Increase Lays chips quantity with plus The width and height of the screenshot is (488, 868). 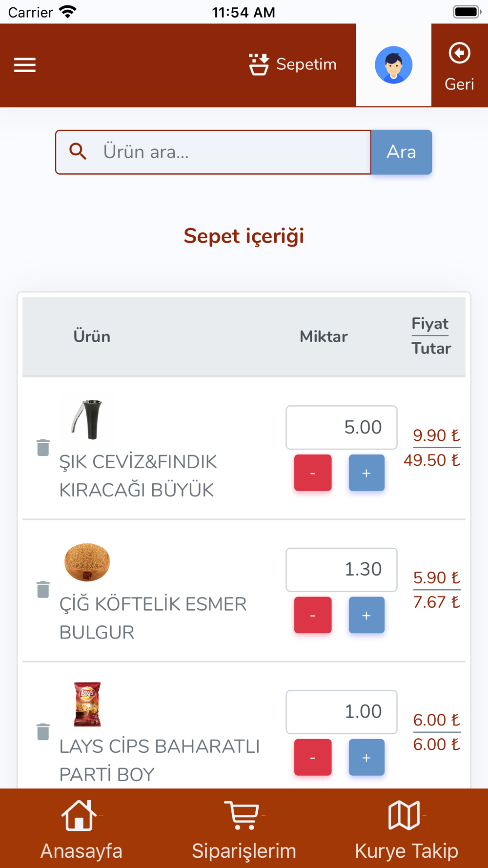(366, 757)
